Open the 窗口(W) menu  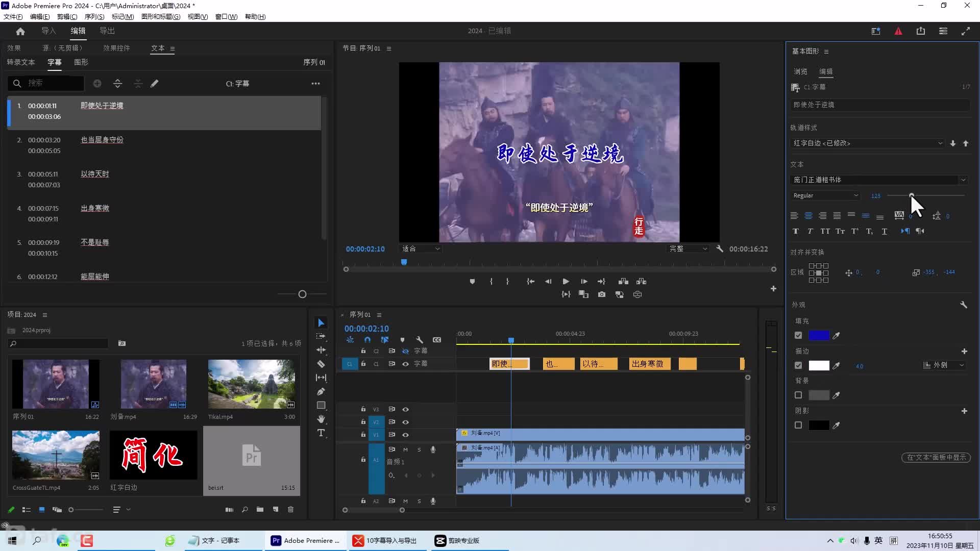tap(226, 16)
